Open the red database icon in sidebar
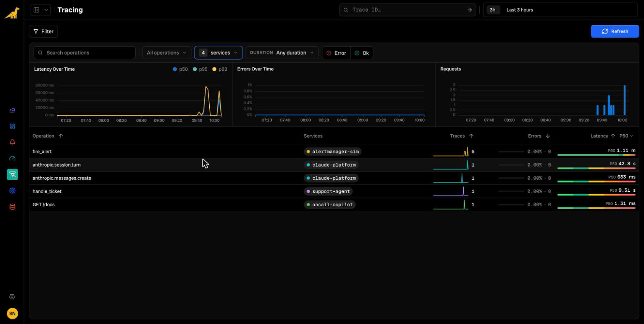Image resolution: width=644 pixels, height=324 pixels. pos(12,207)
